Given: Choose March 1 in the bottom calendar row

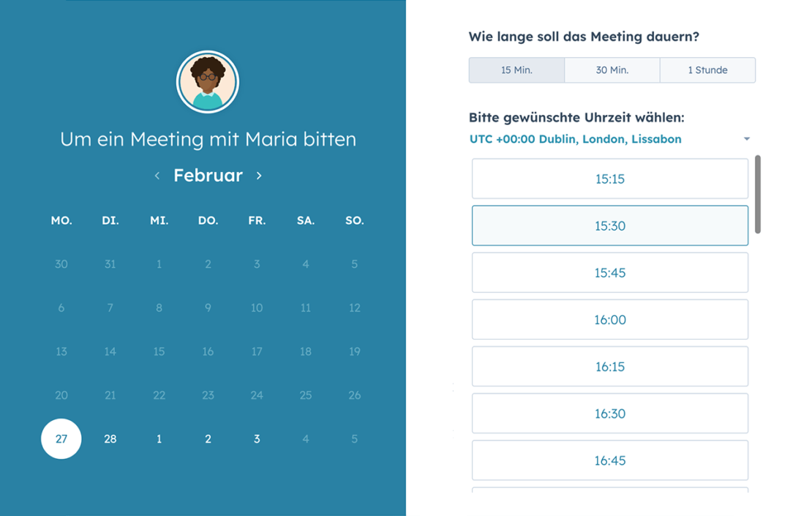Looking at the screenshot, I should (x=159, y=439).
